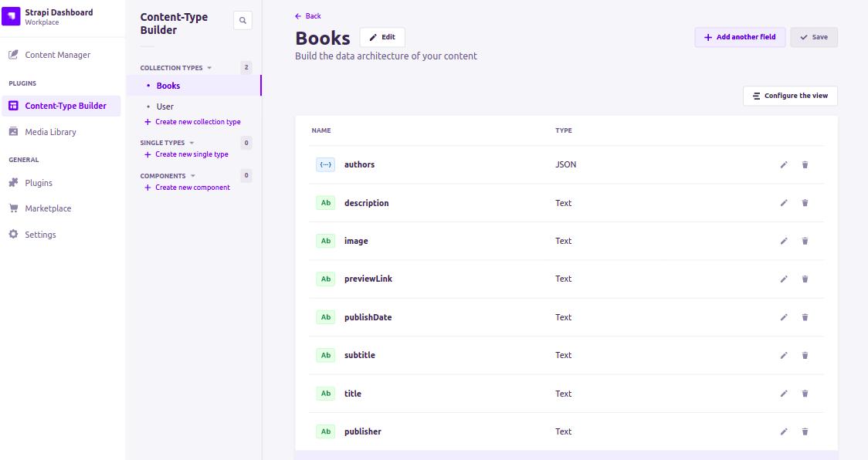Image resolution: width=868 pixels, height=460 pixels.
Task: Open the Configure the view panel
Action: click(790, 96)
